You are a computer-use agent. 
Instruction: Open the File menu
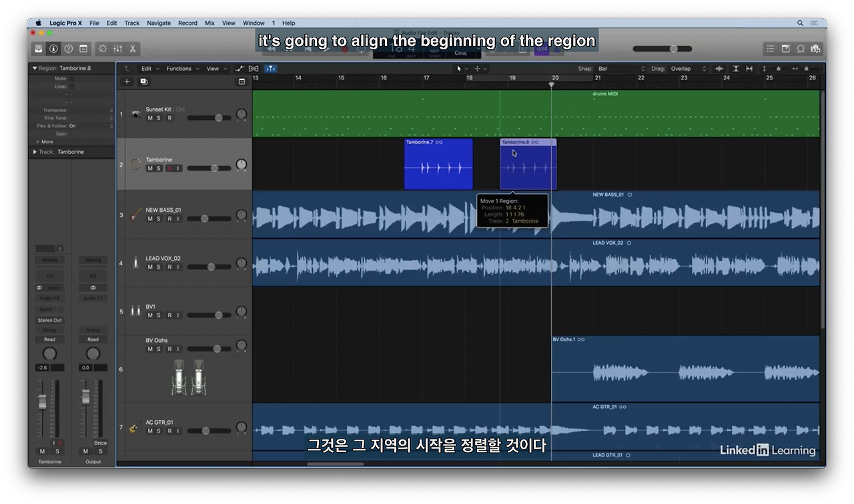[94, 23]
